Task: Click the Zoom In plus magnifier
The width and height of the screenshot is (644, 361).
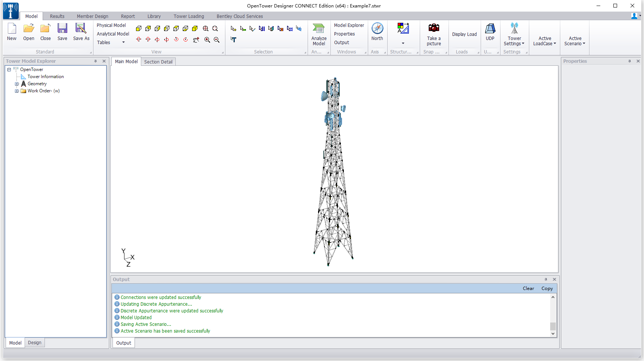Action: click(207, 40)
